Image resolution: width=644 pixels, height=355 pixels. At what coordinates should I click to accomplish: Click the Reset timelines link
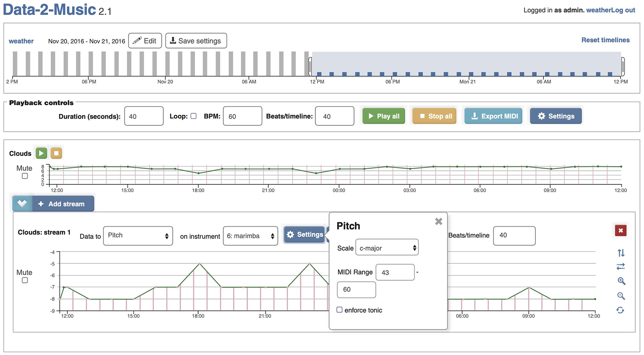[605, 40]
